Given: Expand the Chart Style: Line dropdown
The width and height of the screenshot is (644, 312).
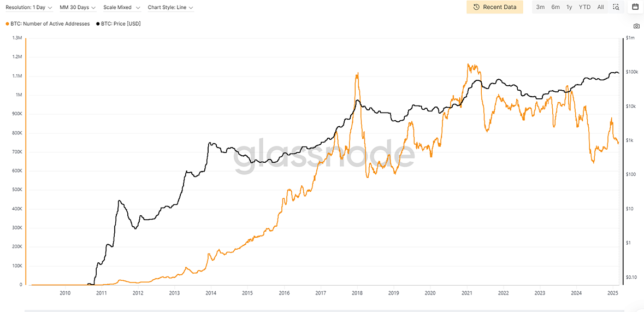Looking at the screenshot, I should click(170, 8).
